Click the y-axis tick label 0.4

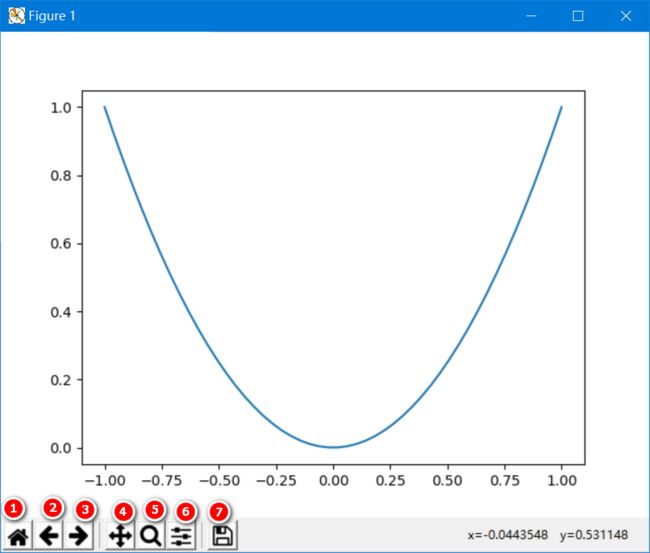pos(61,312)
